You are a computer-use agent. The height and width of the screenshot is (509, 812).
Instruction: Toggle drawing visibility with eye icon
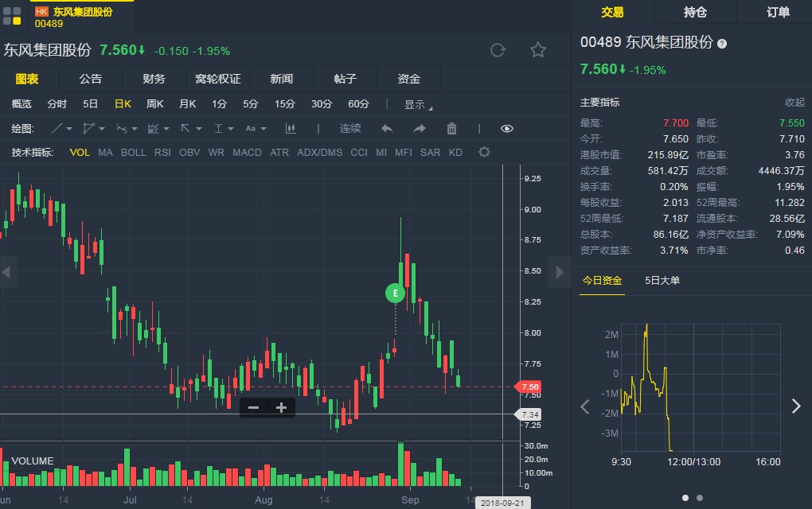[507, 129]
